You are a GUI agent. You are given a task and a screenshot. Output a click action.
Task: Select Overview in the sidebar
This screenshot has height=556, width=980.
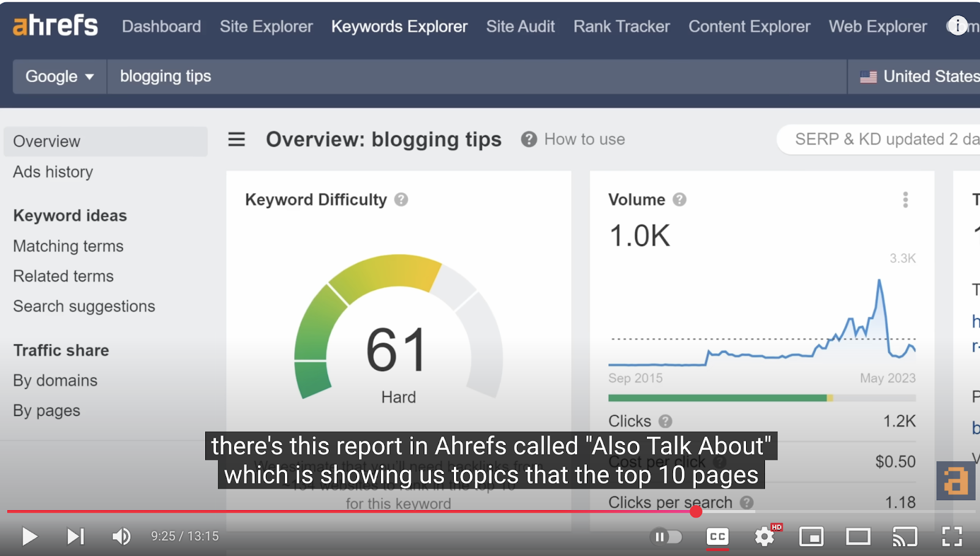pos(105,141)
